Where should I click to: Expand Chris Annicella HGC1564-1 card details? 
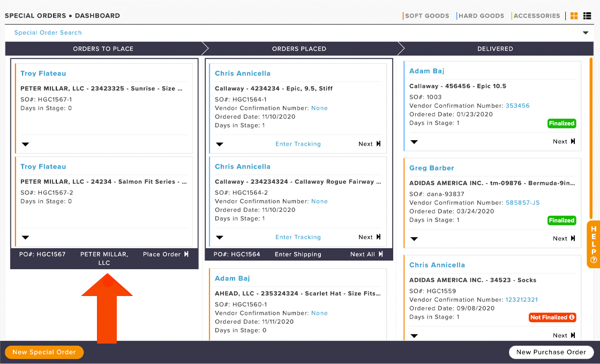pyautogui.click(x=220, y=144)
